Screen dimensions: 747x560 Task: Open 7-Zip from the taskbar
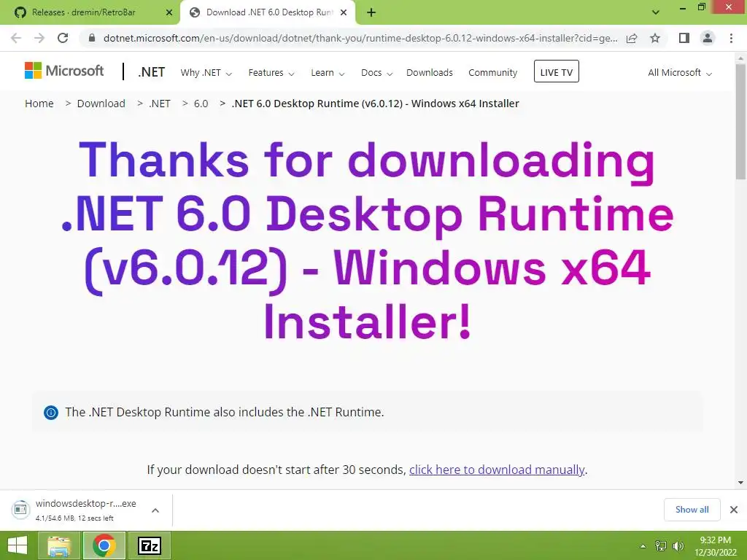[x=150, y=545]
